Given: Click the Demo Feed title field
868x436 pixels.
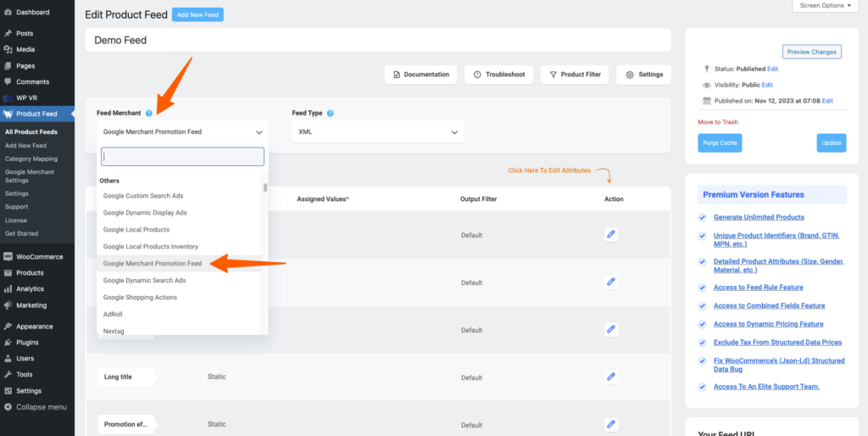Looking at the screenshot, I should tap(378, 41).
